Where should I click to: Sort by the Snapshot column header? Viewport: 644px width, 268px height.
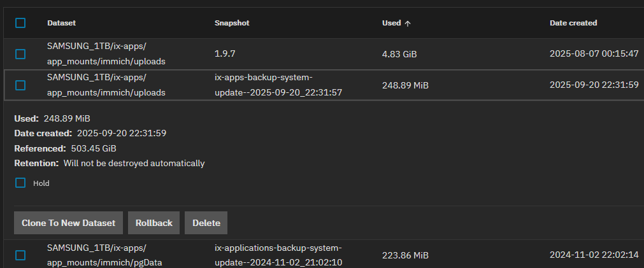232,23
